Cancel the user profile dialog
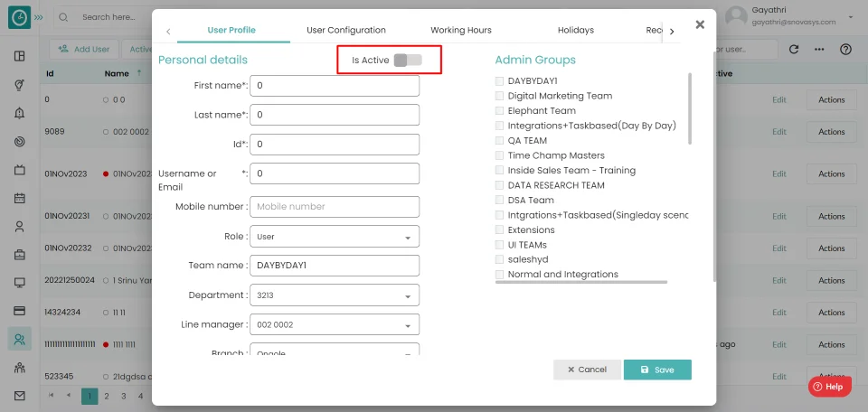868x412 pixels. coord(587,370)
